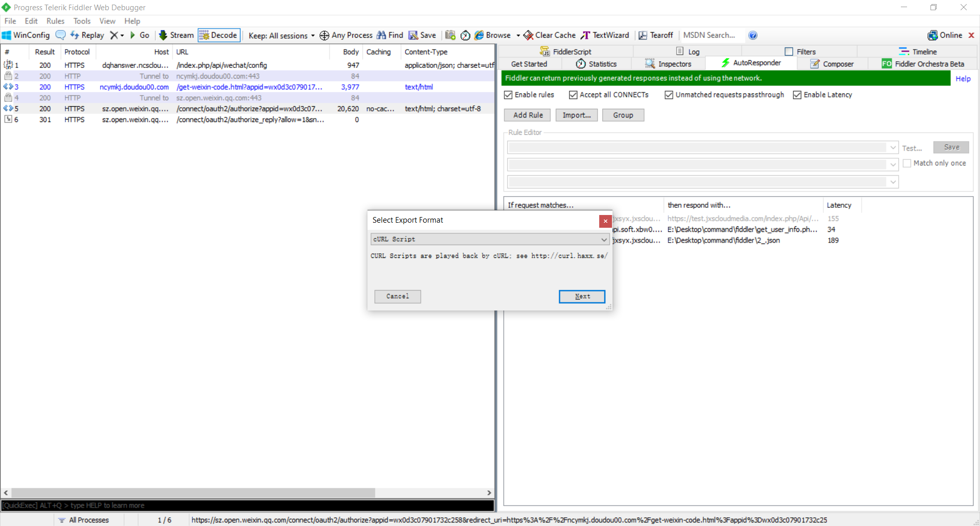Cancel the Select Export Format dialog

pos(398,297)
